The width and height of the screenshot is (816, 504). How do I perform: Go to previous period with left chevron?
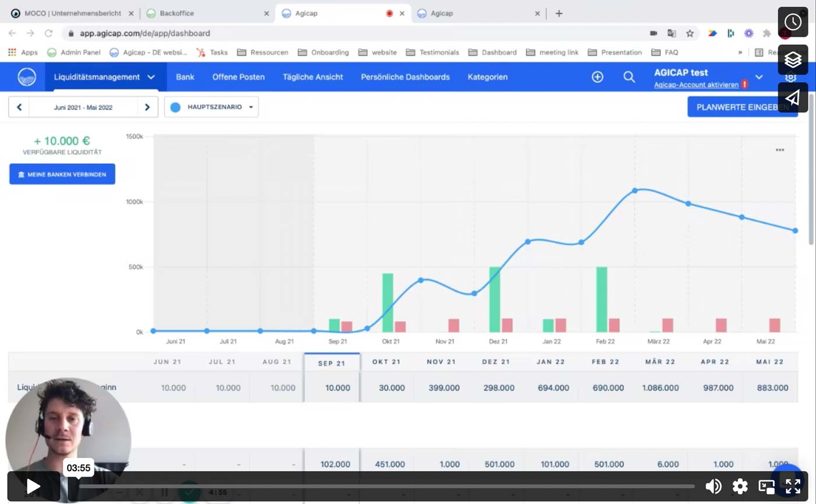tap(19, 107)
